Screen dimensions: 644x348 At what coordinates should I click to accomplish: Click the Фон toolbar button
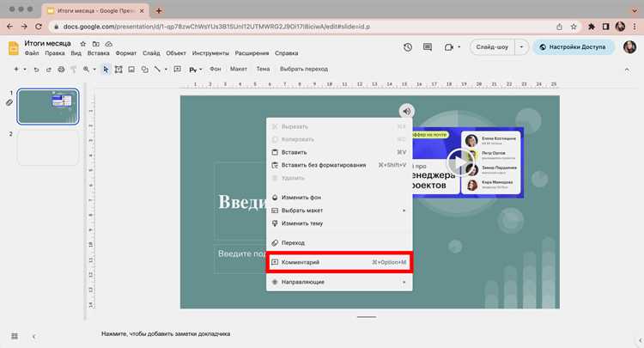216,69
